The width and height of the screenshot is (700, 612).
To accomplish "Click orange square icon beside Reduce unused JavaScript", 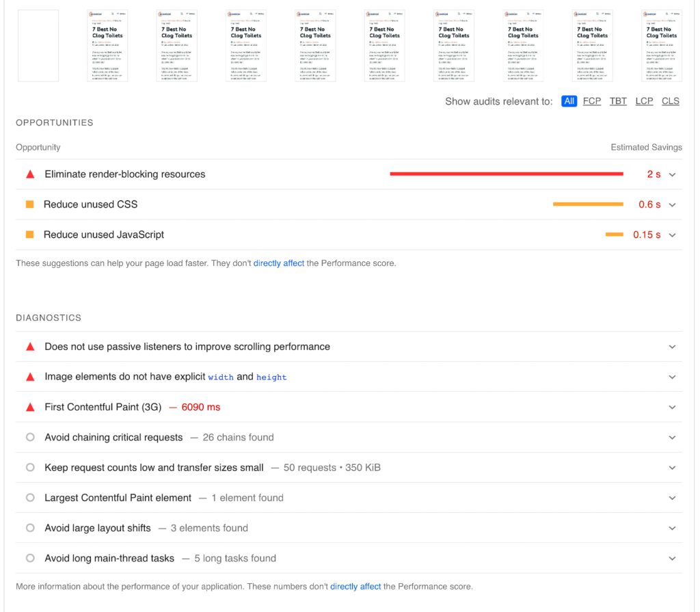I will [30, 235].
